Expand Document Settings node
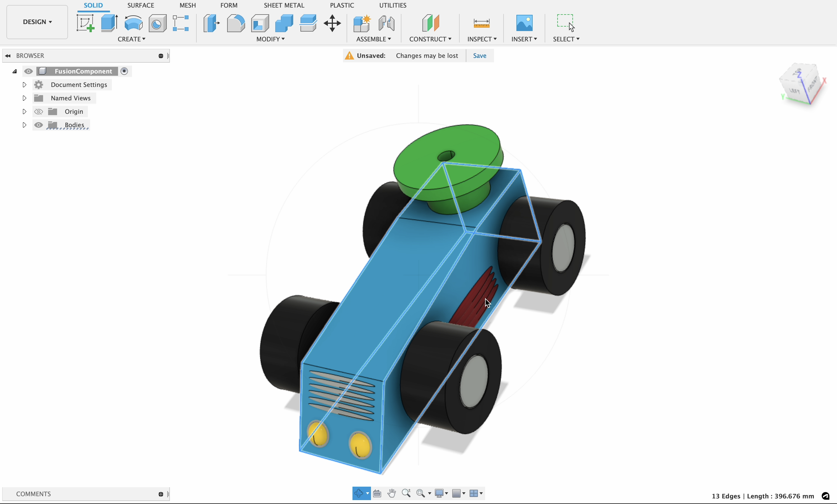The image size is (837, 504). coord(24,85)
